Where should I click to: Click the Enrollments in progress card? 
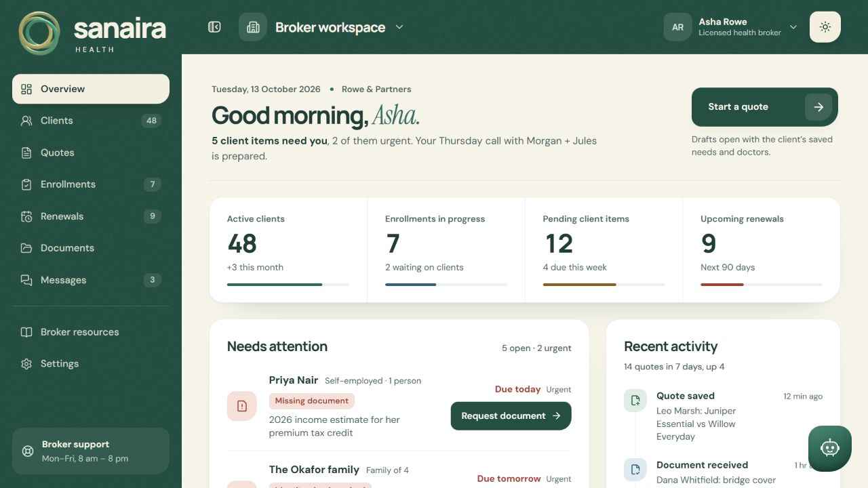coord(446,249)
